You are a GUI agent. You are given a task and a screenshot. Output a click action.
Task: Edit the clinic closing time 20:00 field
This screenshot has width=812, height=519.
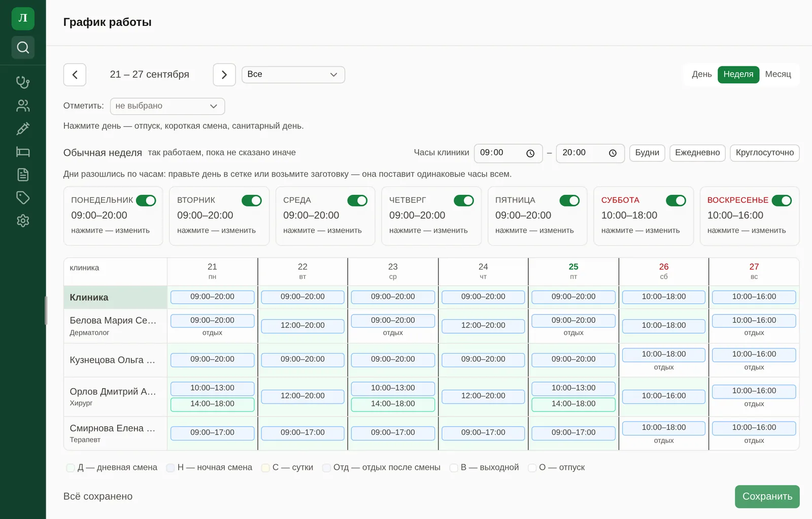point(590,153)
